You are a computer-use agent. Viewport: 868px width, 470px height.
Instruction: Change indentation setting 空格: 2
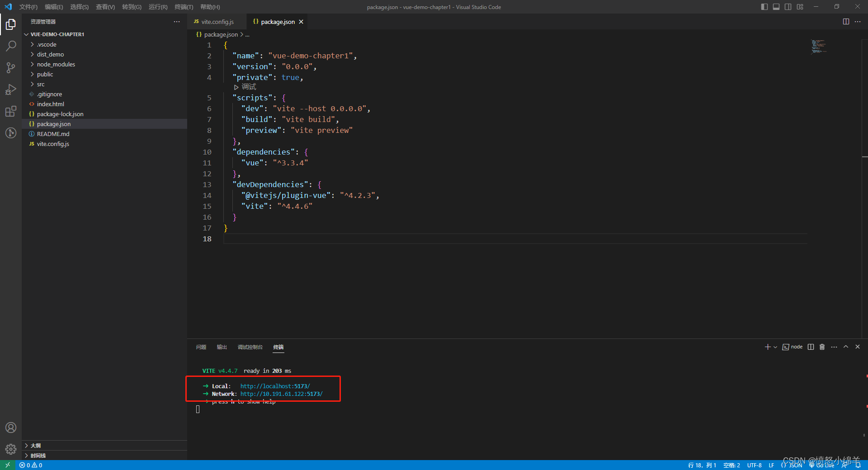click(731, 465)
